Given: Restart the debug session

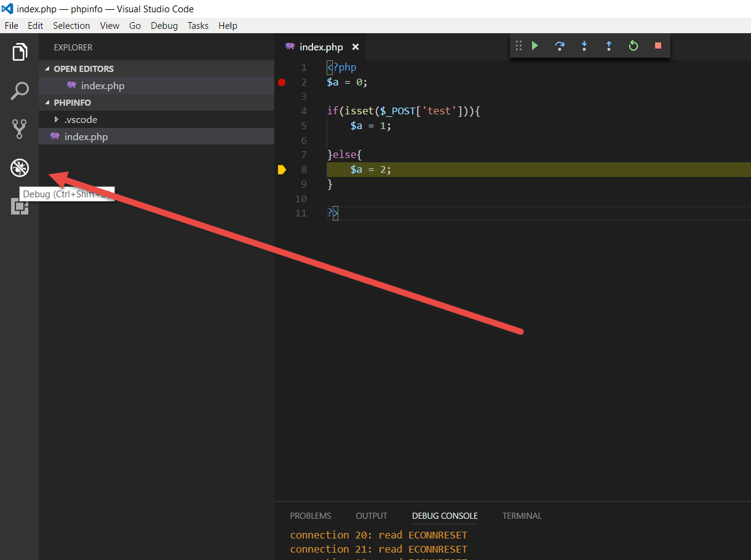Looking at the screenshot, I should 634,46.
